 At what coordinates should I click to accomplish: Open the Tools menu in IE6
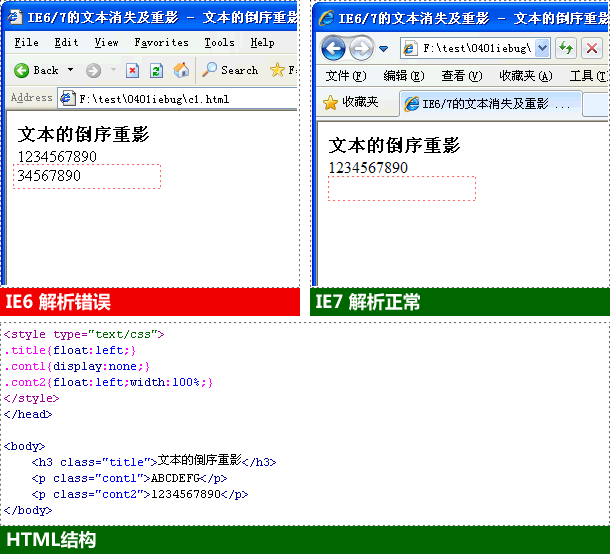pyautogui.click(x=219, y=43)
